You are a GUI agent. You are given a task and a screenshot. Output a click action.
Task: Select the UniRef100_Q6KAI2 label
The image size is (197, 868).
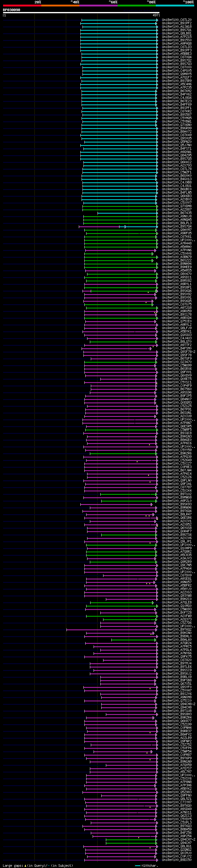pos(177,162)
